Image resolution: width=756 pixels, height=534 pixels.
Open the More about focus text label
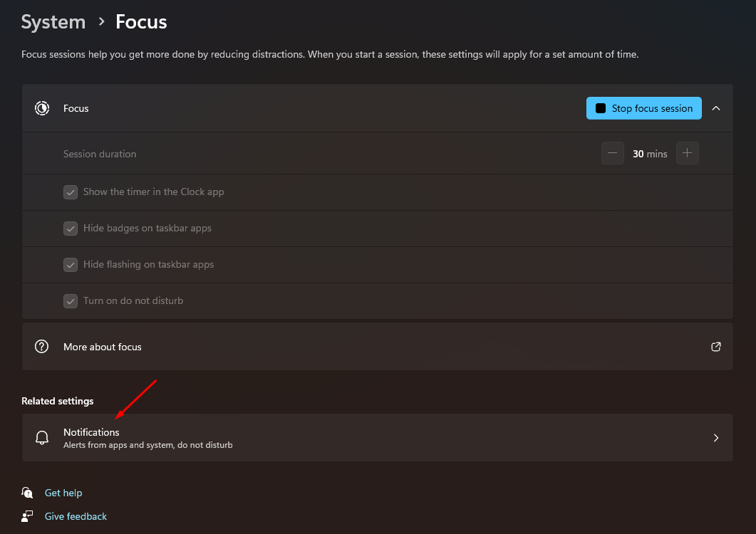pyautogui.click(x=103, y=347)
